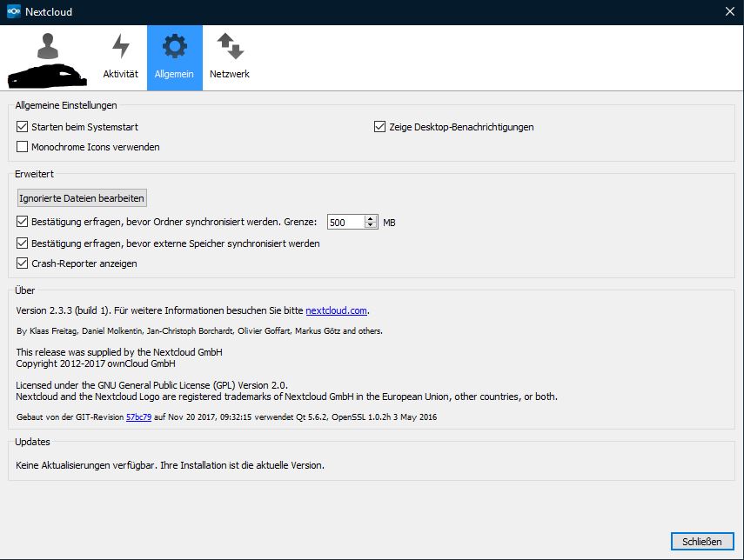Viewport: 744px width, 560px height.
Task: Click 'Allgemeine Einstellungen' group heading
Action: point(66,105)
